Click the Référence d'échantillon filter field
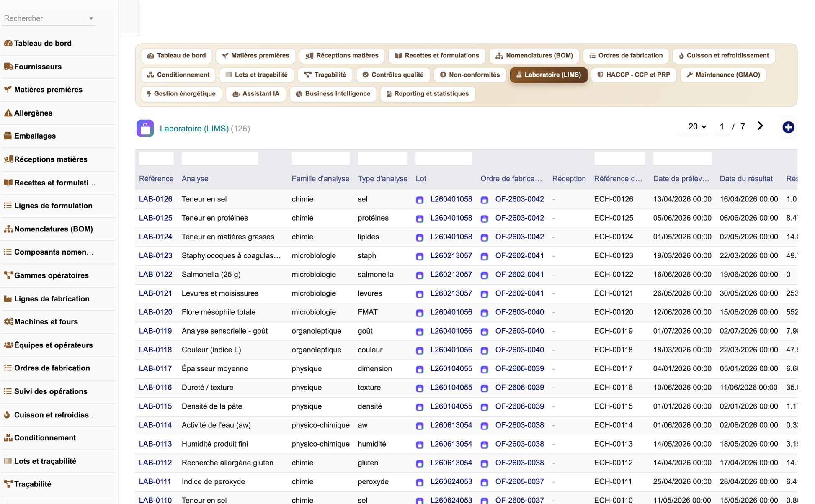 pyautogui.click(x=620, y=159)
